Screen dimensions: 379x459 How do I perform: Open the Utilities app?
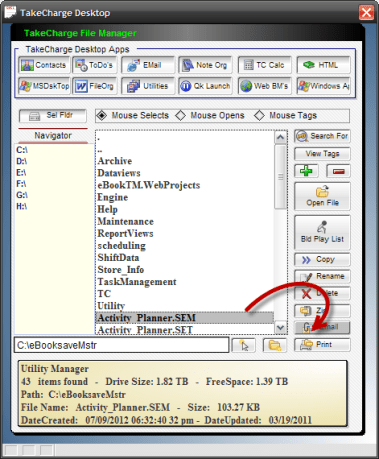(x=148, y=86)
